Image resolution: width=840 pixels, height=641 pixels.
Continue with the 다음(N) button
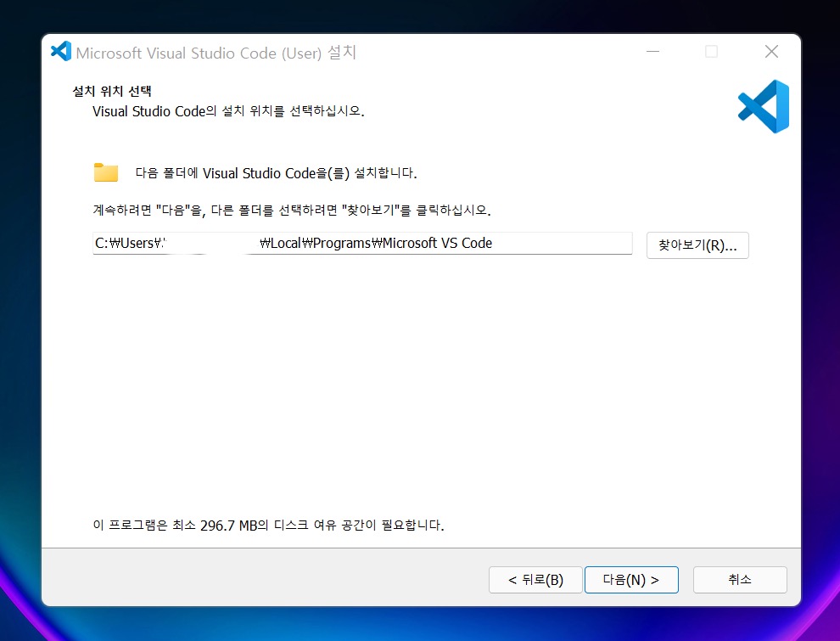click(x=631, y=580)
